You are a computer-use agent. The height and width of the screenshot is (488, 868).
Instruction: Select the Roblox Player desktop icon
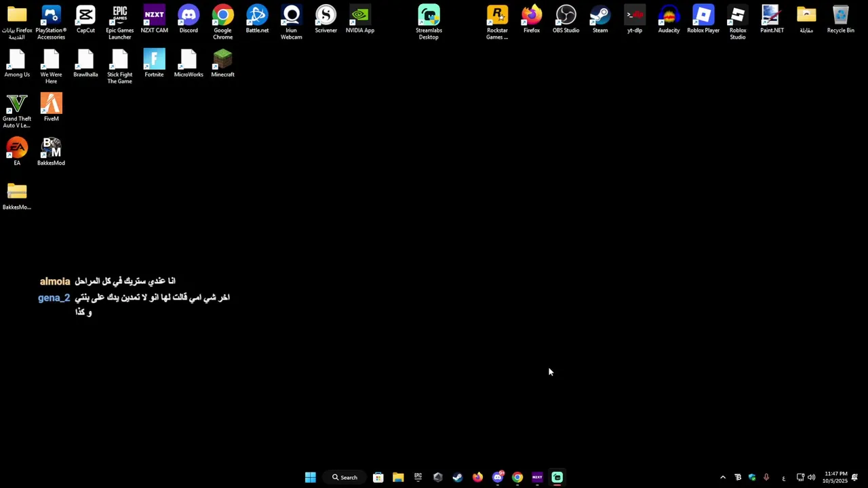pyautogui.click(x=703, y=19)
